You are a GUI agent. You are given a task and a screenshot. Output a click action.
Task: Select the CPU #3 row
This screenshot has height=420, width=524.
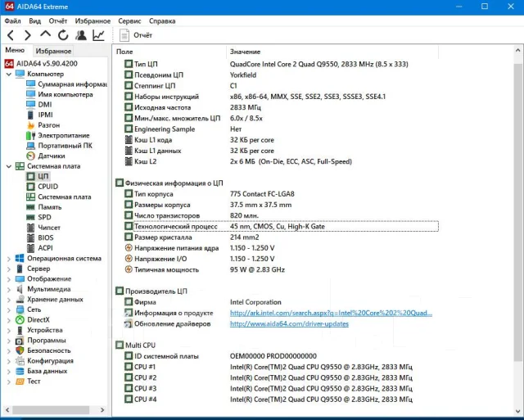click(x=281, y=389)
